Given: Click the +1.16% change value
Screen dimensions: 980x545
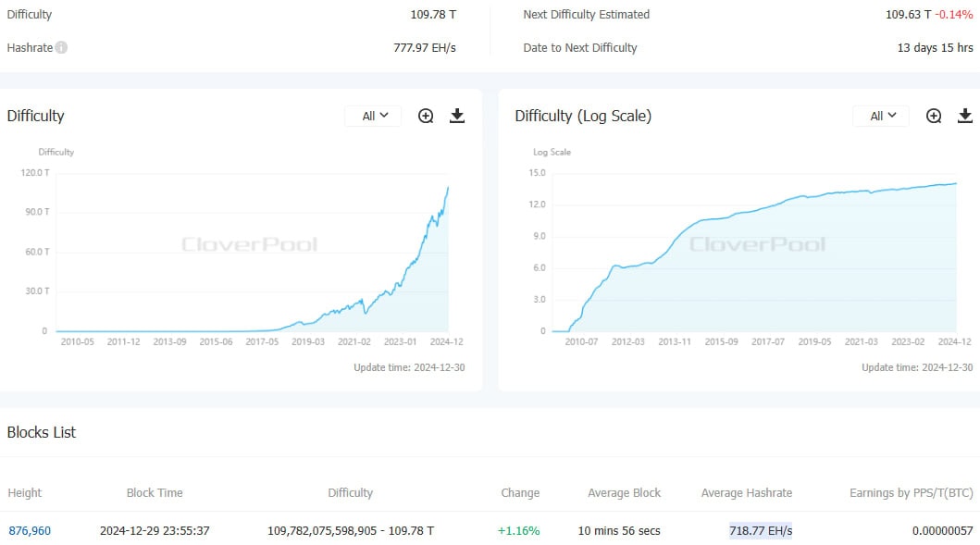Looking at the screenshot, I should 520,530.
